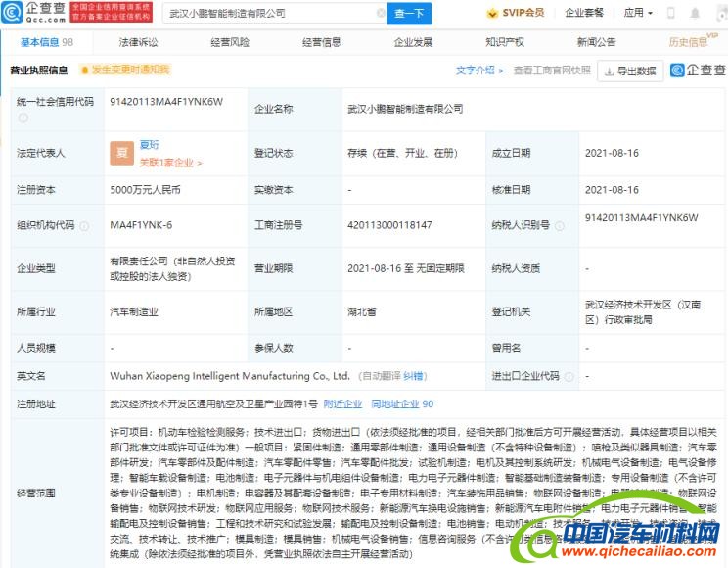Open 同地址企业 90 link
Screen dimensions: 728x568
(402, 403)
